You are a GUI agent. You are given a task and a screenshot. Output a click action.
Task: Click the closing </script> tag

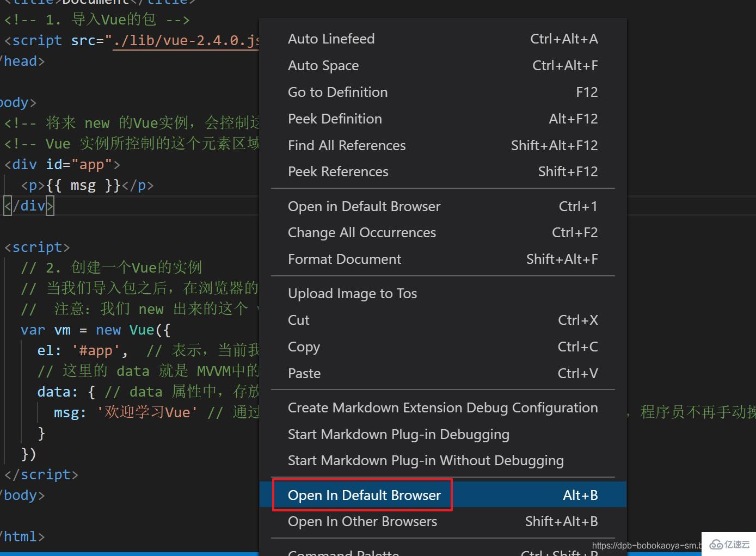pos(41,474)
